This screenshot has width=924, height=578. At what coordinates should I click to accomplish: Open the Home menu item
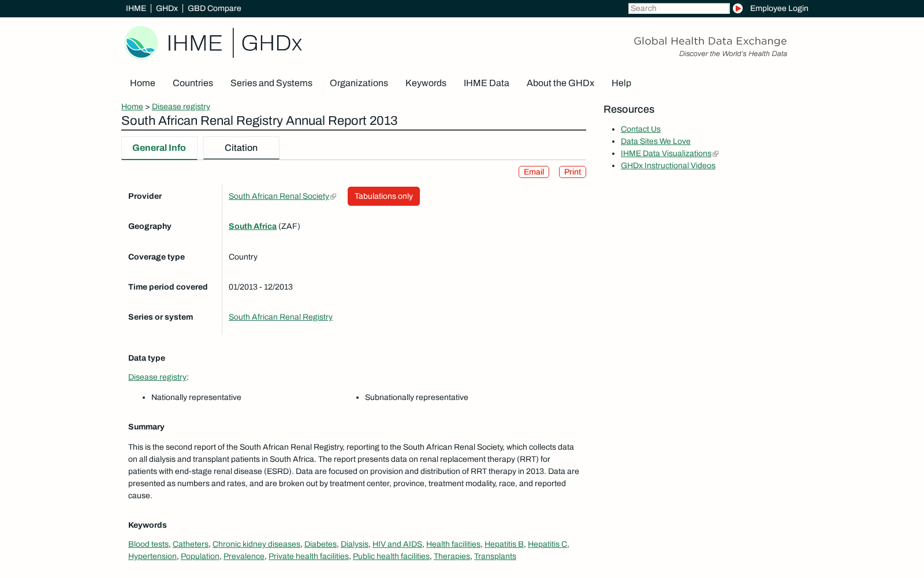point(143,83)
